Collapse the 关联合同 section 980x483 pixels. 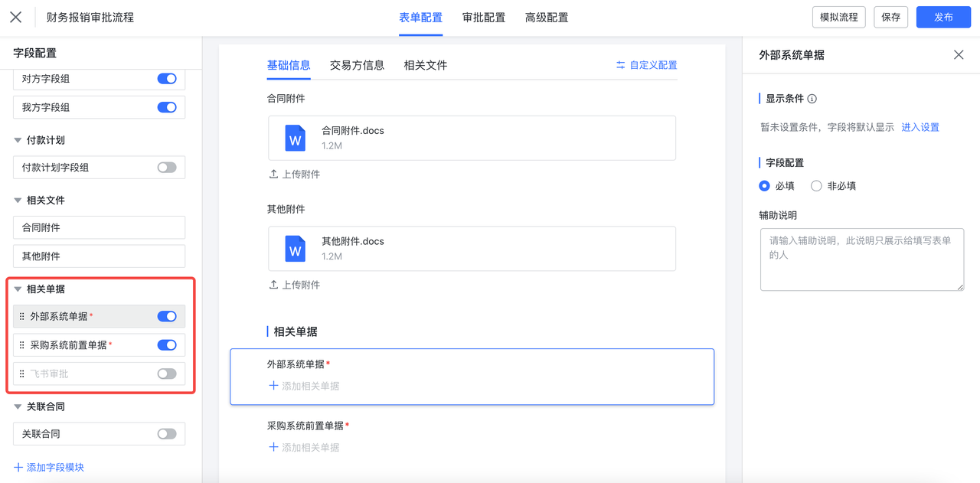(18, 407)
